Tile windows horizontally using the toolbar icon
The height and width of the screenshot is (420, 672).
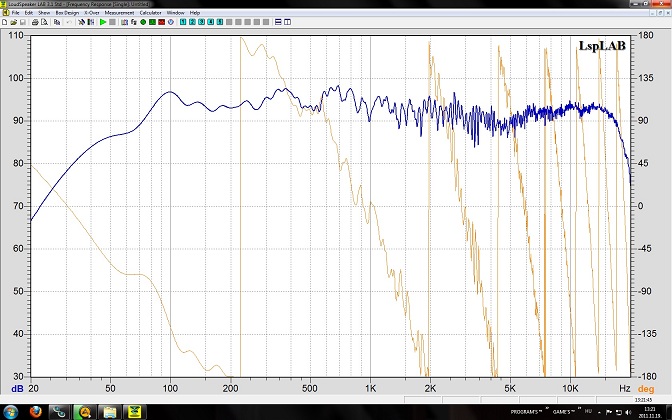pos(278,22)
